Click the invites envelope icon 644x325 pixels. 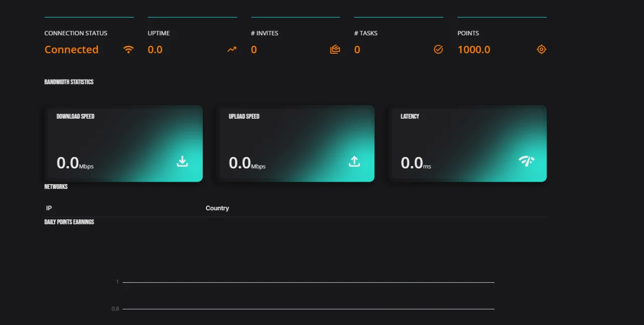point(335,49)
